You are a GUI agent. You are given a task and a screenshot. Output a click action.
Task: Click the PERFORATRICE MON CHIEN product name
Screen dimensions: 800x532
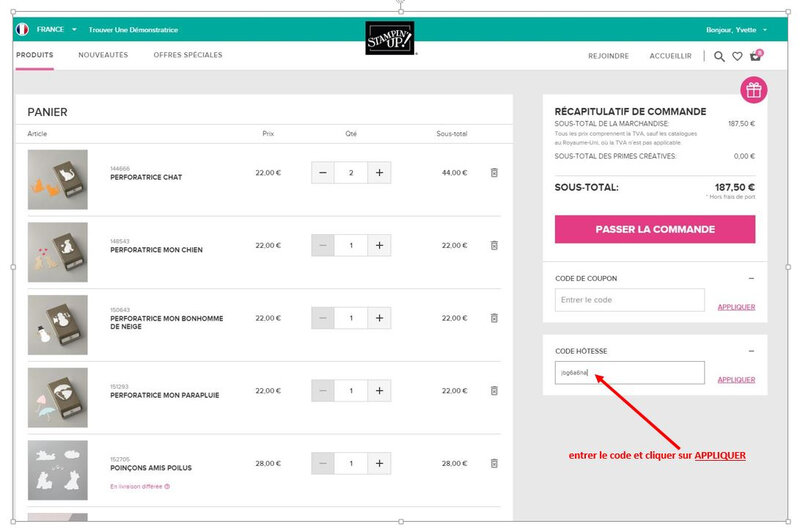coord(156,250)
